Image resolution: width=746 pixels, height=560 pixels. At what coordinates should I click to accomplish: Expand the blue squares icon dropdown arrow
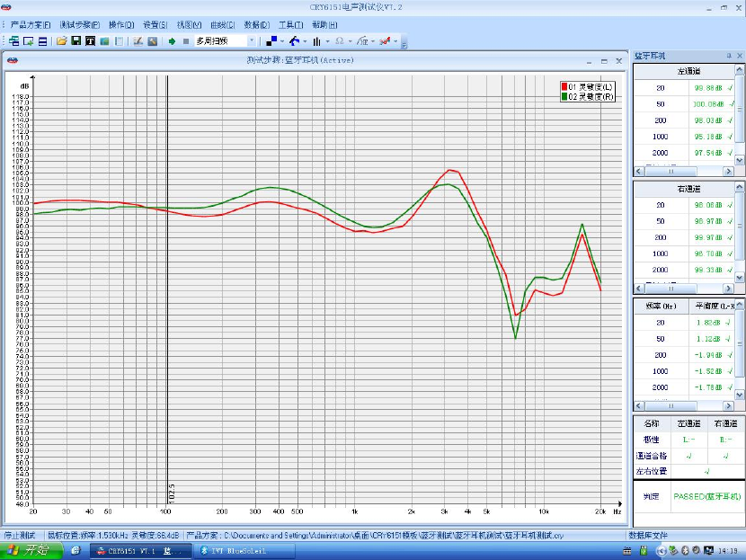(282, 41)
